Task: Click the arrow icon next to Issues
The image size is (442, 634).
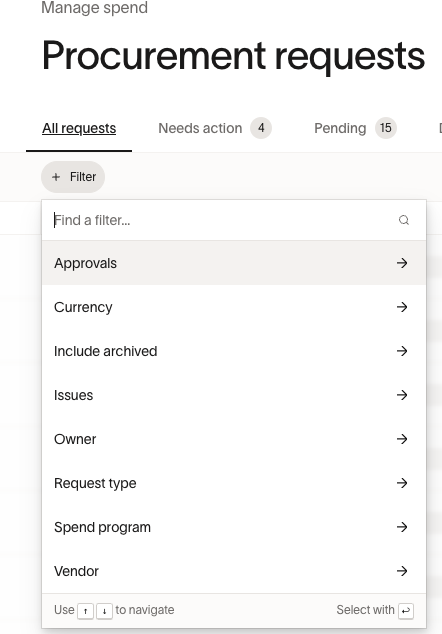Action: tap(402, 395)
